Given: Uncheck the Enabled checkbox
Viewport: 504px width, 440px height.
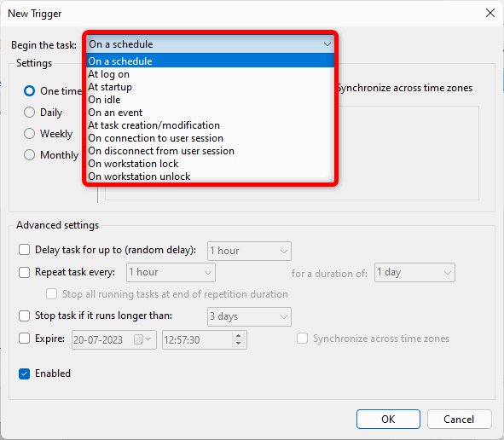Looking at the screenshot, I should 24,373.
